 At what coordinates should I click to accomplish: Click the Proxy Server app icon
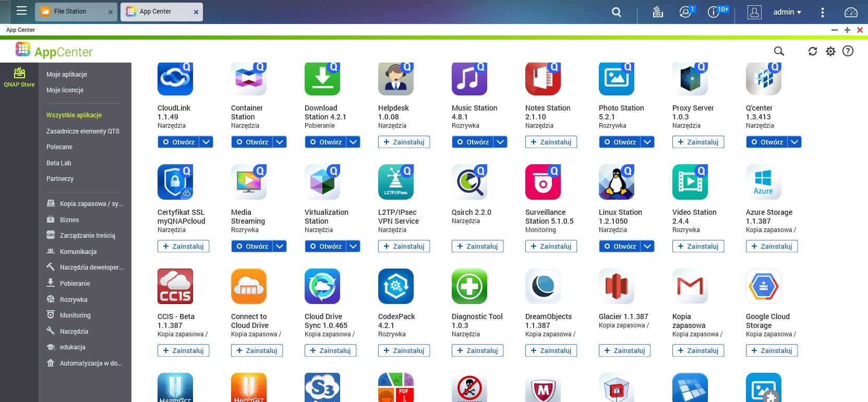[x=690, y=78]
